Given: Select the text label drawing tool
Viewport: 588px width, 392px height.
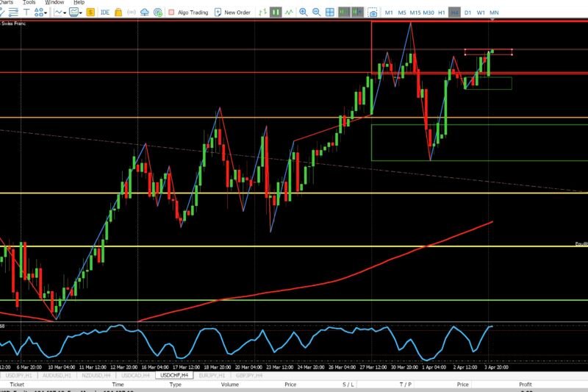Looking at the screenshot, I should [26, 13].
